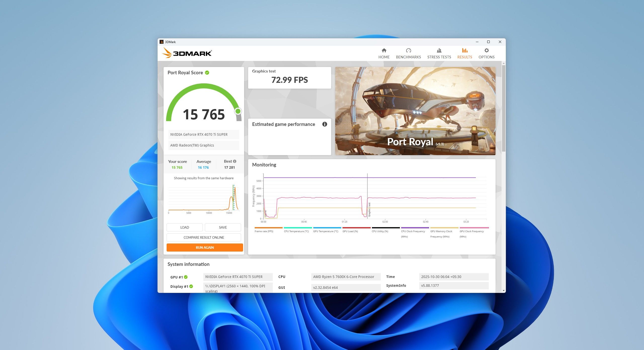The width and height of the screenshot is (644, 350).
Task: Click the Port Royal Score green checkmark
Action: click(x=207, y=73)
